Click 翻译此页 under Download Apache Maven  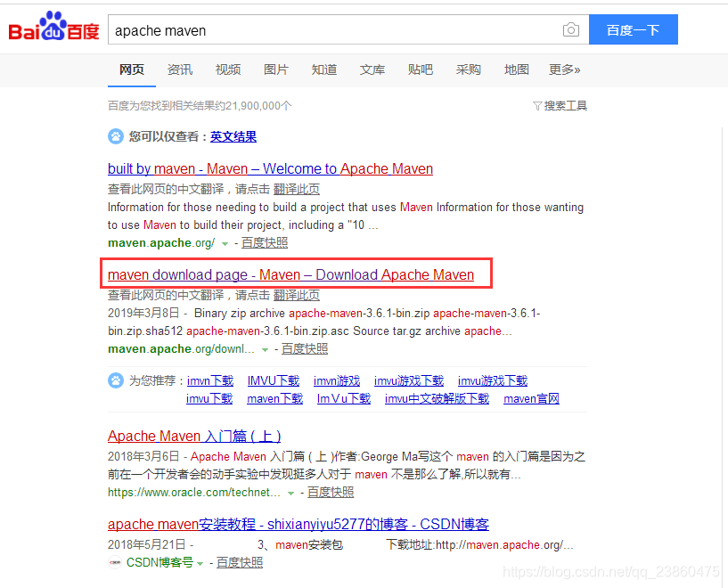(296, 295)
